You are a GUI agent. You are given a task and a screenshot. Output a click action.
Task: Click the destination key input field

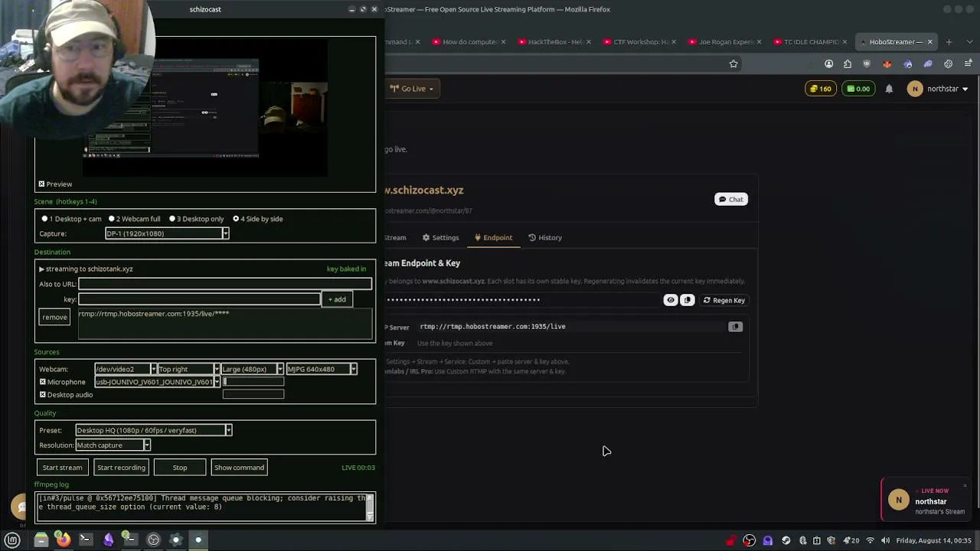pos(199,299)
